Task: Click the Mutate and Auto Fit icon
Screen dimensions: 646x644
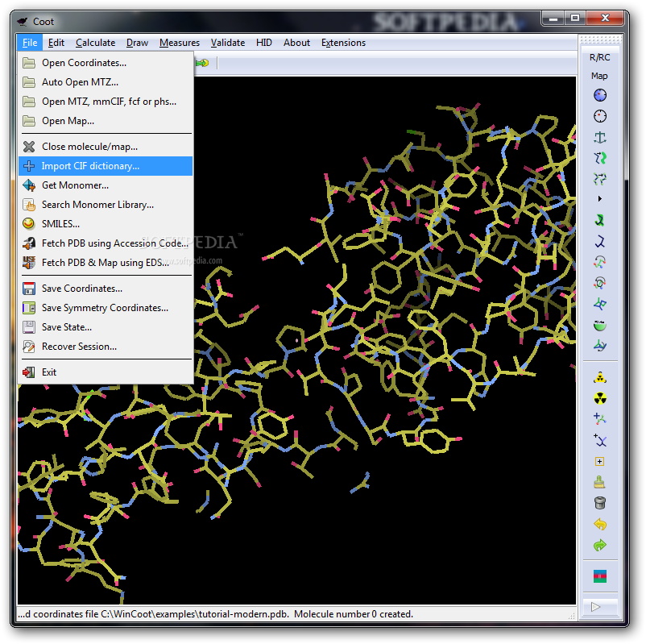Action: point(600,377)
